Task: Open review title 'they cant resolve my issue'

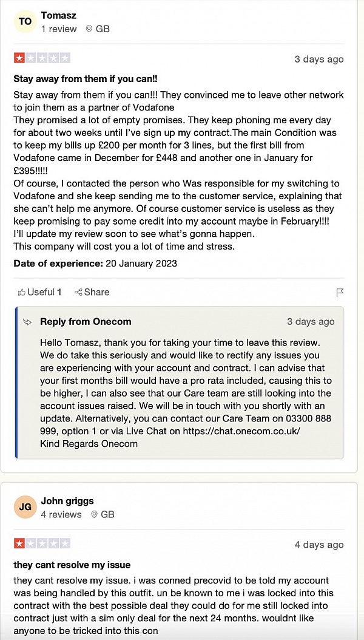Action: tap(72, 565)
